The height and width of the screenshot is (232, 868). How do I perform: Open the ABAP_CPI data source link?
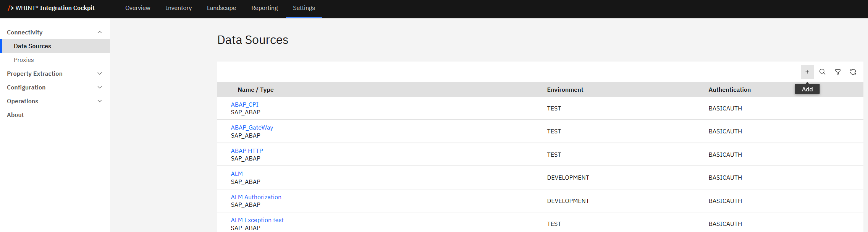pos(244,105)
